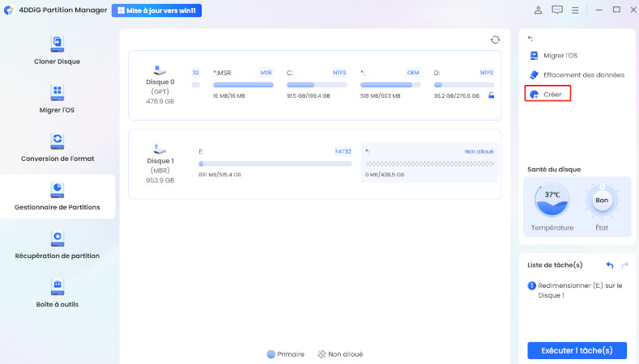Click the lock icon on D: partition
Image resolution: width=639 pixels, height=364 pixels.
click(x=492, y=95)
